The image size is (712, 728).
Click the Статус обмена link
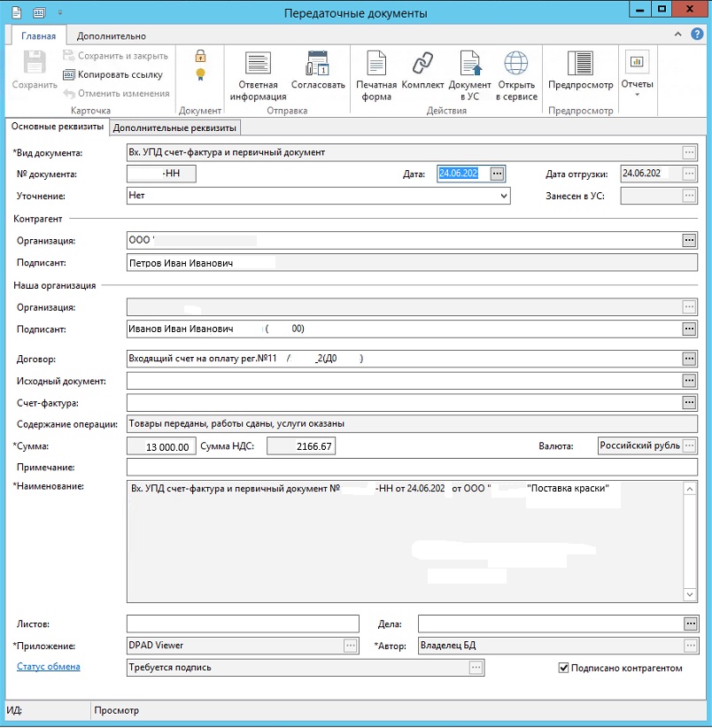pyautogui.click(x=49, y=667)
